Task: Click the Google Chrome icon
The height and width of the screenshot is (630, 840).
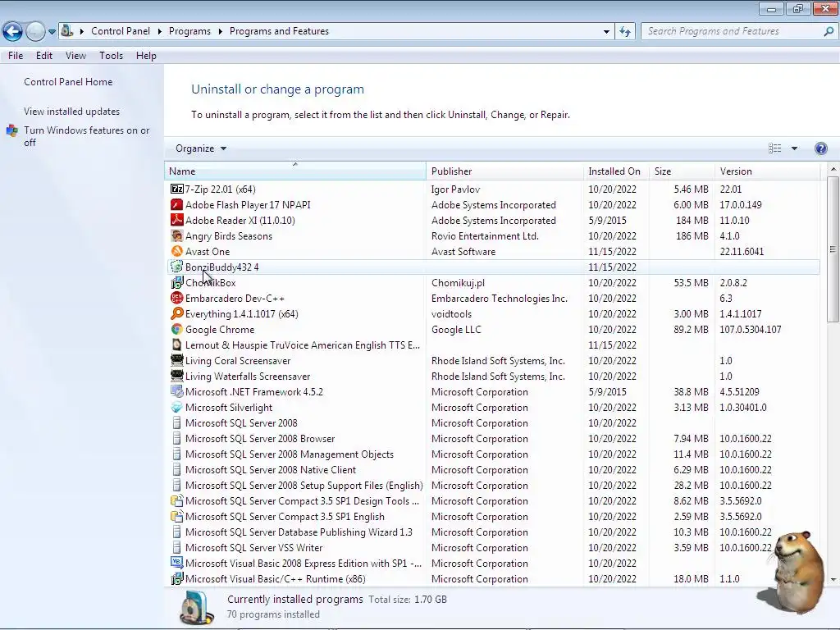Action: click(x=177, y=329)
